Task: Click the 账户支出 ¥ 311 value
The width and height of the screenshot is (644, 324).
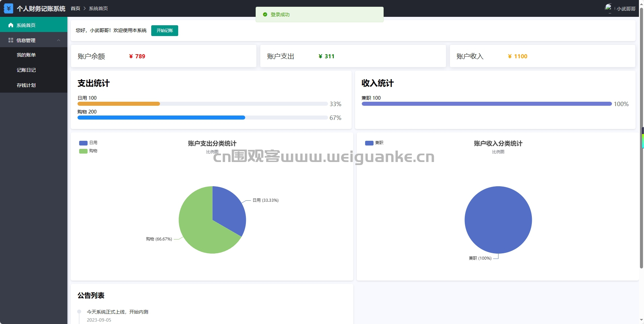Action: [327, 56]
